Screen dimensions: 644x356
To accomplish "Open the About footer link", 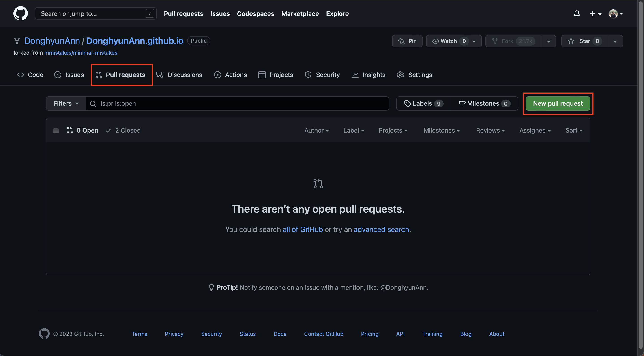I will (496, 334).
